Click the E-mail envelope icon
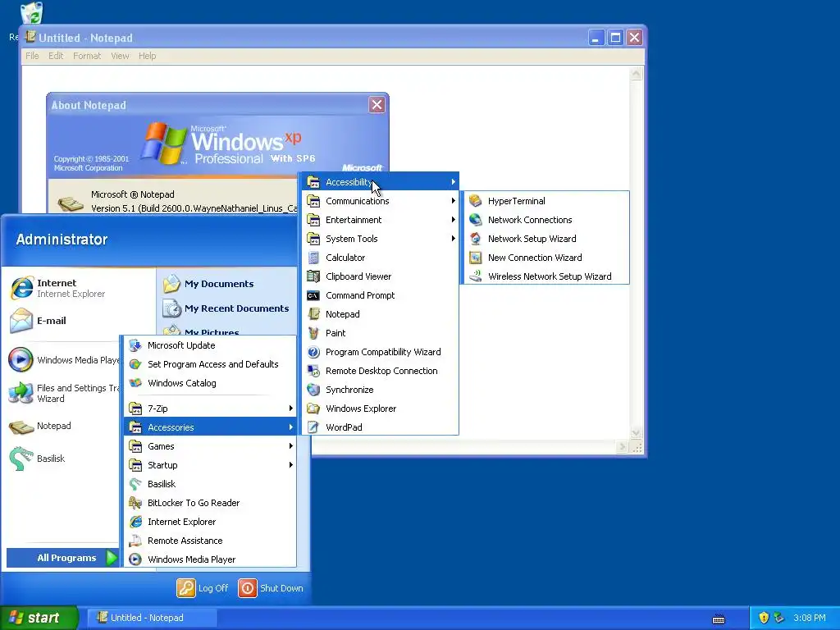This screenshot has width=840, height=630. [x=21, y=321]
